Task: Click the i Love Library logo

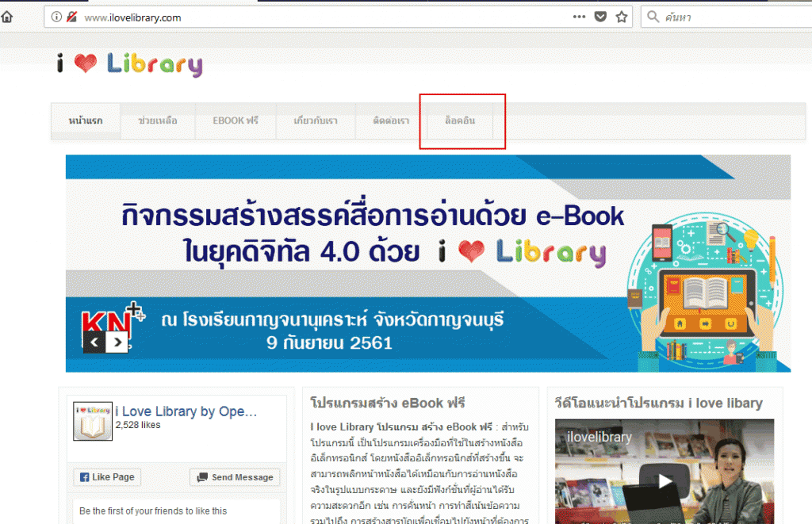Action: (x=129, y=64)
